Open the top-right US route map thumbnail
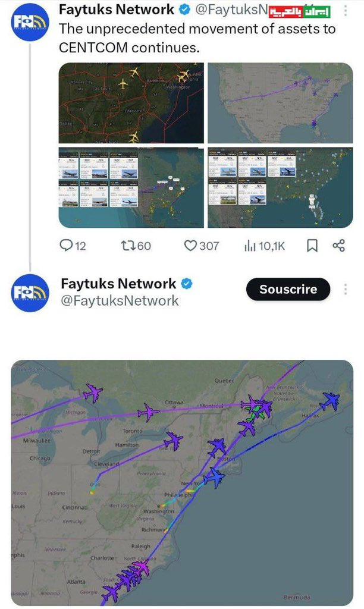 [x=280, y=103]
